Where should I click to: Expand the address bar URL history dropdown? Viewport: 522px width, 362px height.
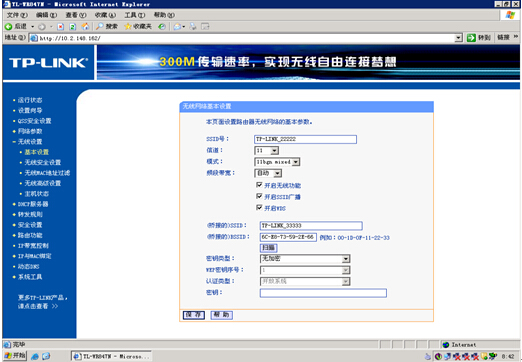pyautogui.click(x=459, y=38)
